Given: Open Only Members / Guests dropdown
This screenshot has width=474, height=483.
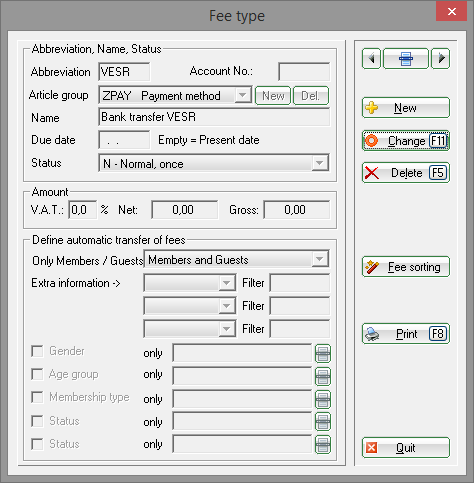Looking at the screenshot, I should [319, 259].
